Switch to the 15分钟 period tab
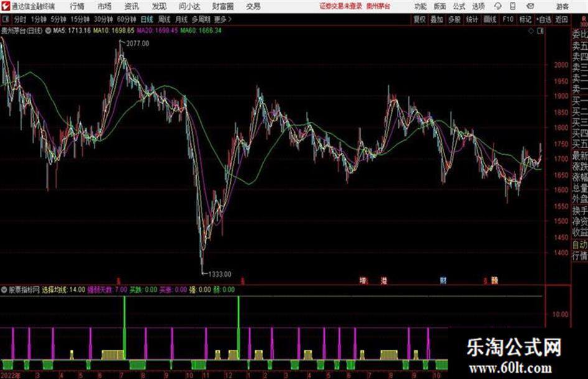588x379 pixels. point(80,19)
